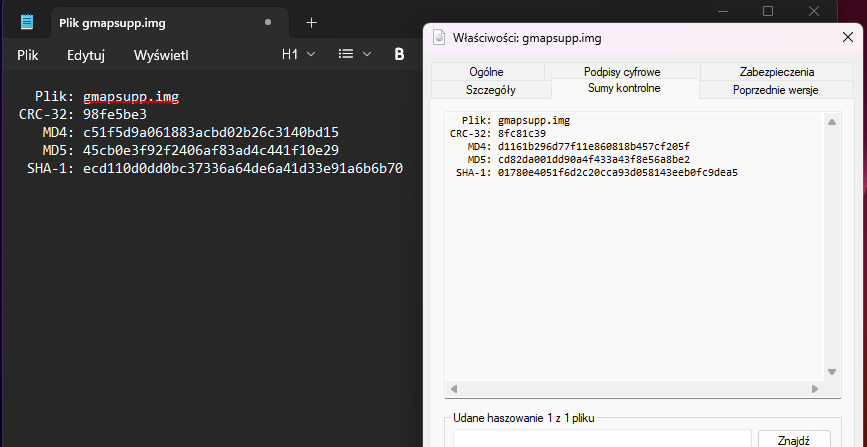Open the Plik menu in Notepad
The height and width of the screenshot is (447, 867).
[28, 55]
